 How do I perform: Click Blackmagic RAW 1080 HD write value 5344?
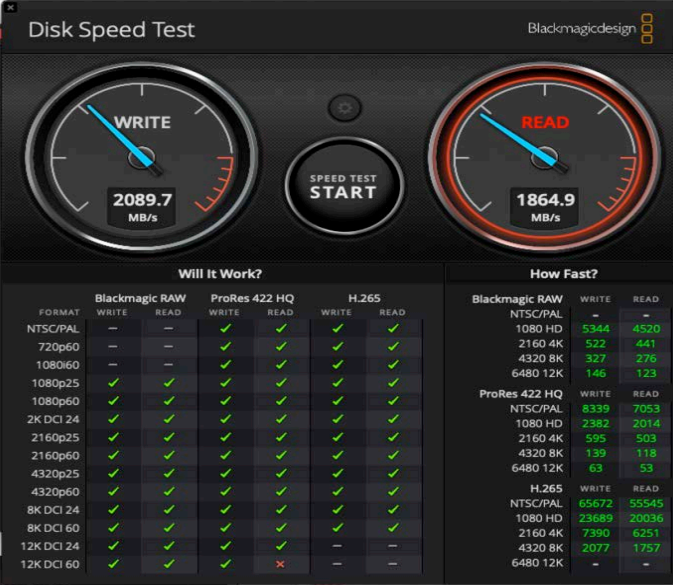(x=596, y=329)
